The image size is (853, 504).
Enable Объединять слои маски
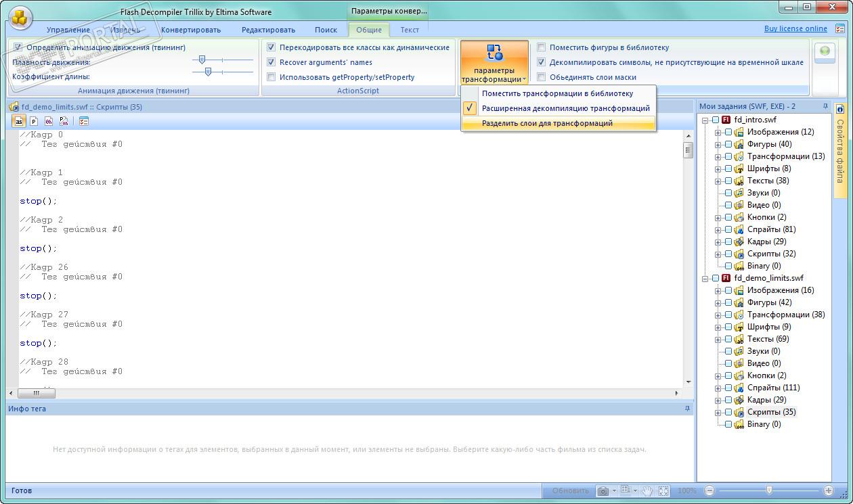(x=542, y=77)
